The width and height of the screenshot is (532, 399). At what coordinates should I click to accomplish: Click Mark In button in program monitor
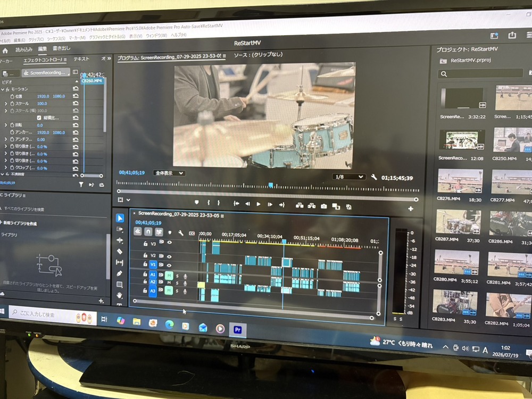[209, 203]
